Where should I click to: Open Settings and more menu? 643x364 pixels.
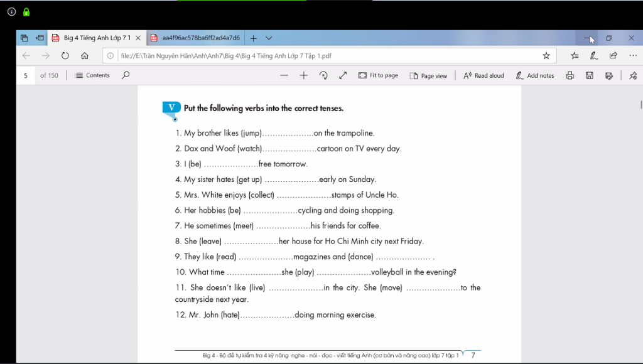(x=633, y=56)
